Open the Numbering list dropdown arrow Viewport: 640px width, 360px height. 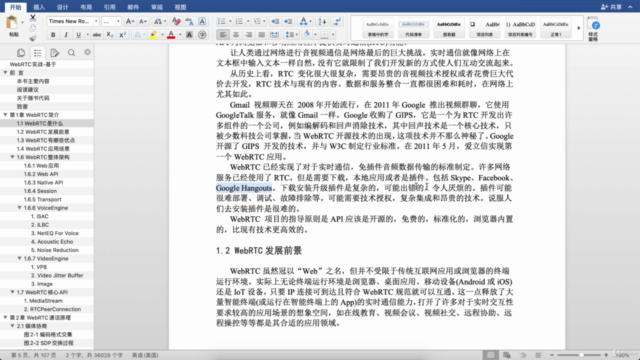point(248,21)
